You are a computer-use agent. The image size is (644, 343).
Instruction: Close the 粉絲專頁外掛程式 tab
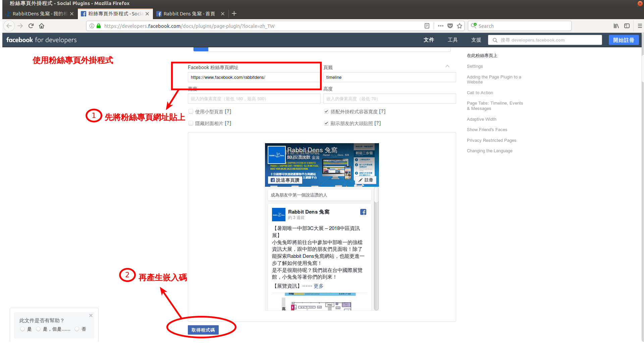click(x=147, y=14)
